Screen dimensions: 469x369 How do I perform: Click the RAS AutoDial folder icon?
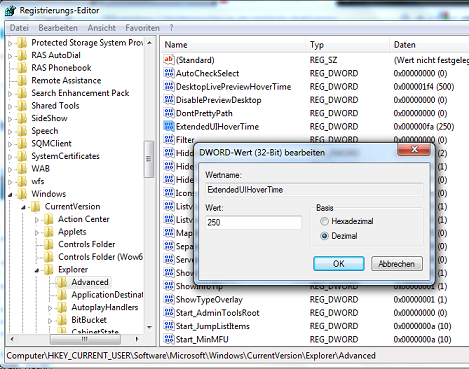click(x=22, y=55)
